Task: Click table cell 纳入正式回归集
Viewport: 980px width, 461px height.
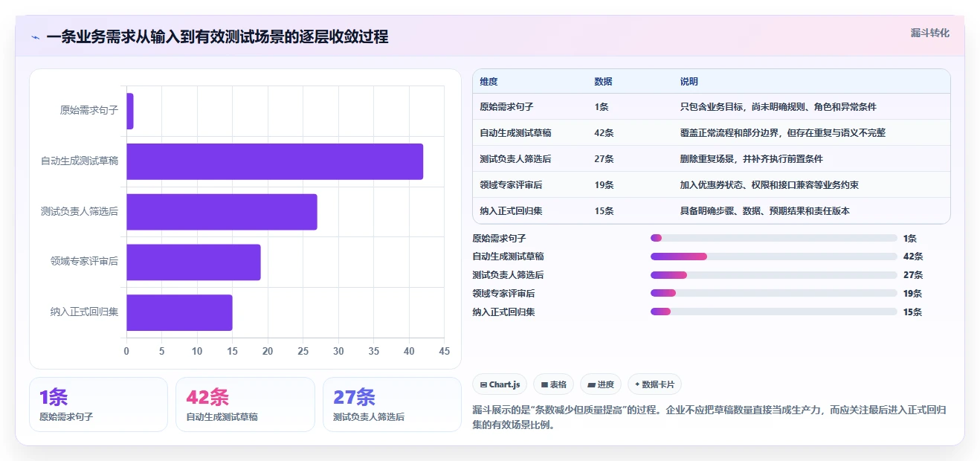Action: 512,211
